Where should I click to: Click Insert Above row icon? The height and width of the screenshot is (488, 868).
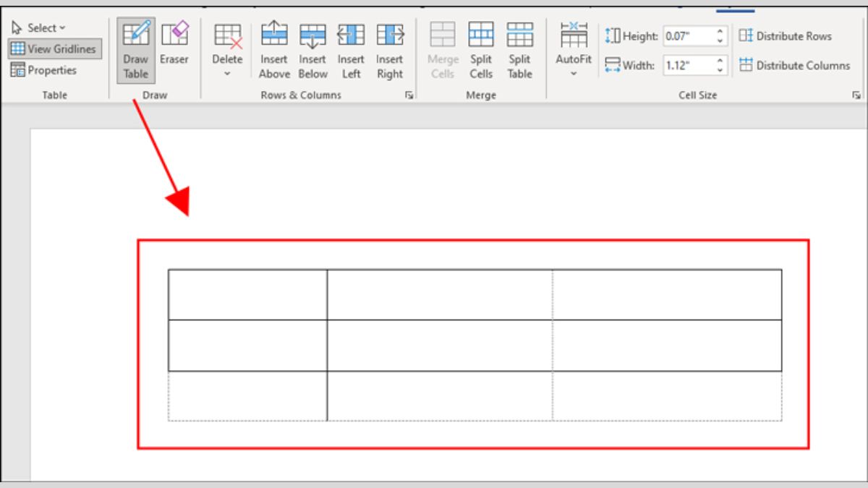point(274,50)
